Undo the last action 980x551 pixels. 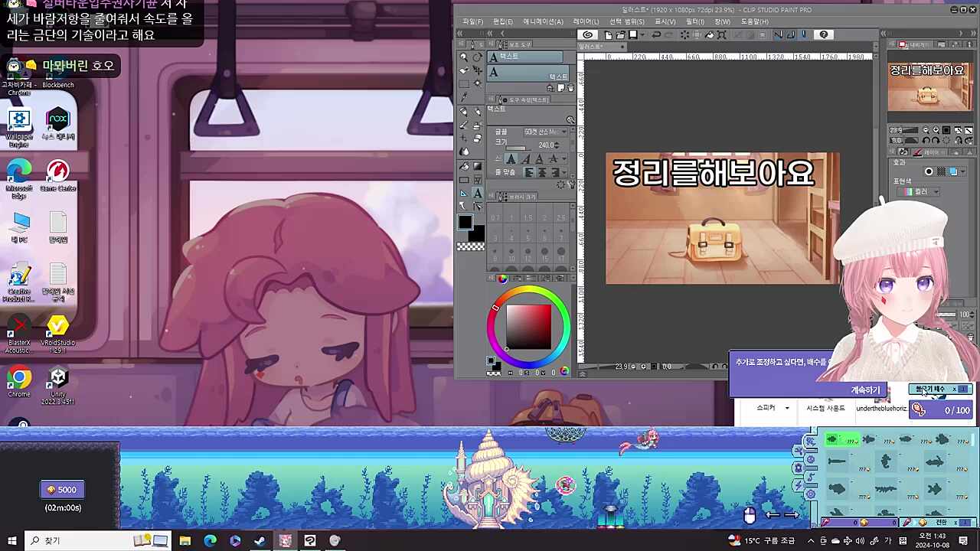(x=656, y=34)
